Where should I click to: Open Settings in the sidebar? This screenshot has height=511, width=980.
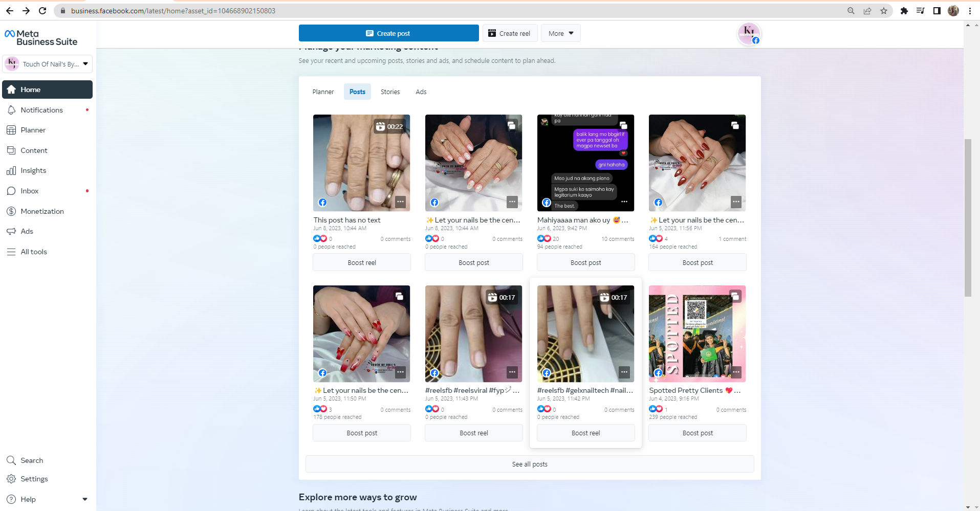coord(48,479)
